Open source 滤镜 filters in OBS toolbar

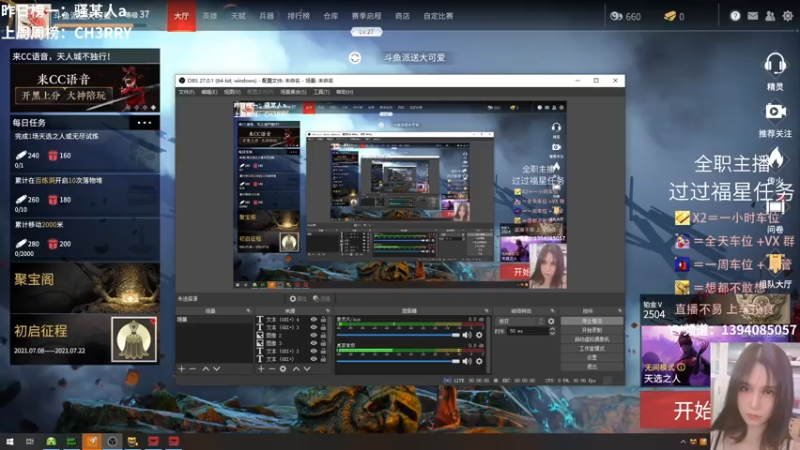(321, 299)
